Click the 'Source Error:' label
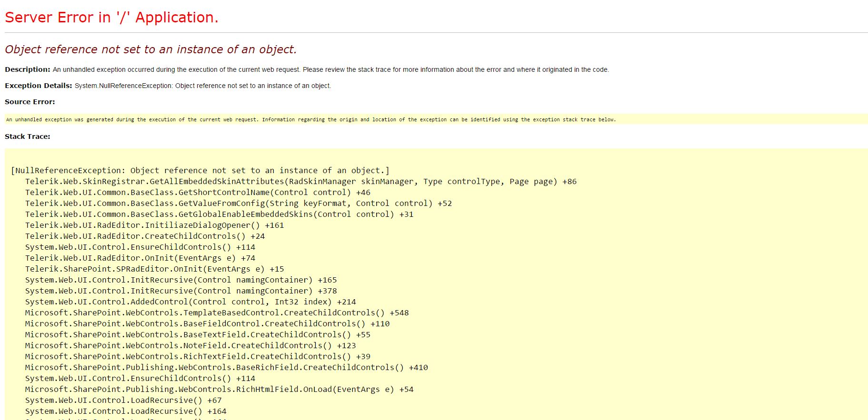The width and height of the screenshot is (868, 420). coord(30,102)
